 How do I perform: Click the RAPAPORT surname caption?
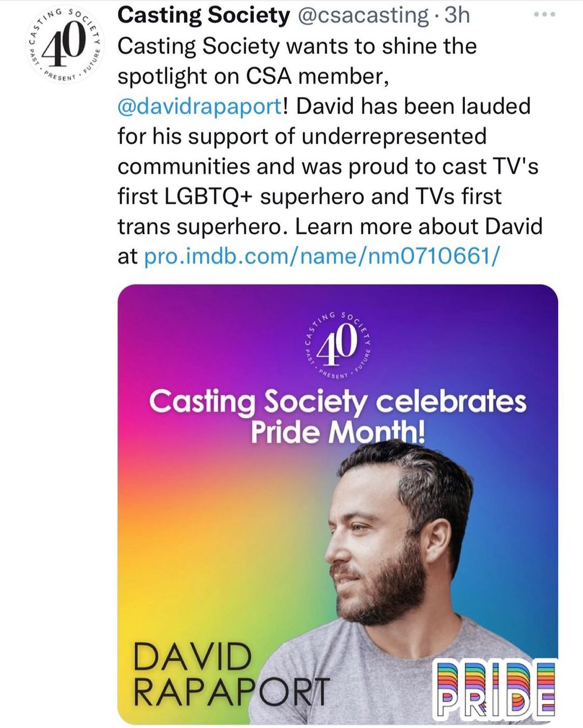[x=231, y=691]
